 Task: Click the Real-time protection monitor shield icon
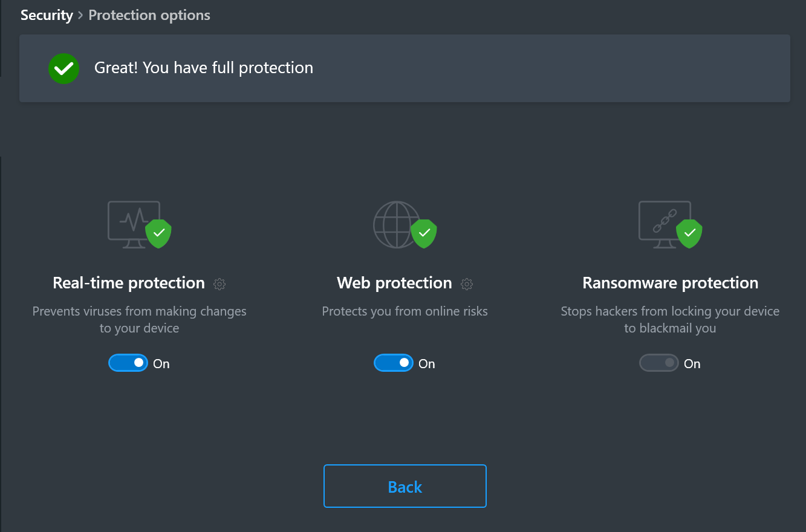[140, 225]
